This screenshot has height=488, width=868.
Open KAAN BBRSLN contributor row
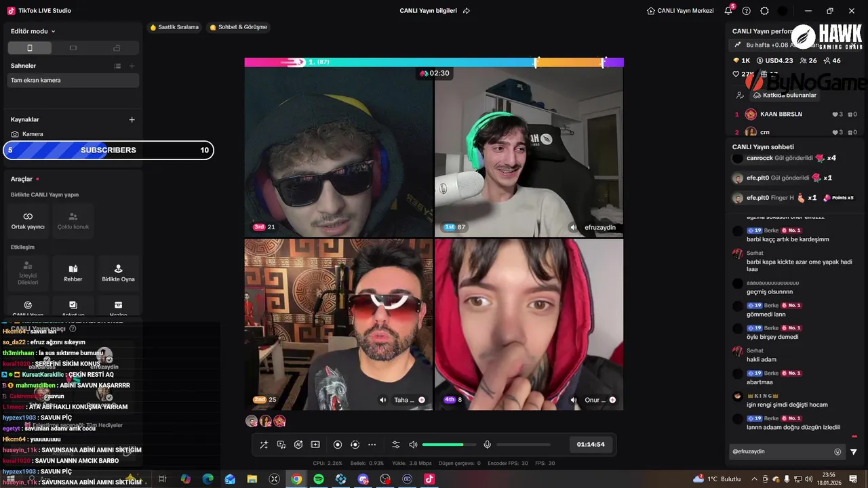point(795,114)
